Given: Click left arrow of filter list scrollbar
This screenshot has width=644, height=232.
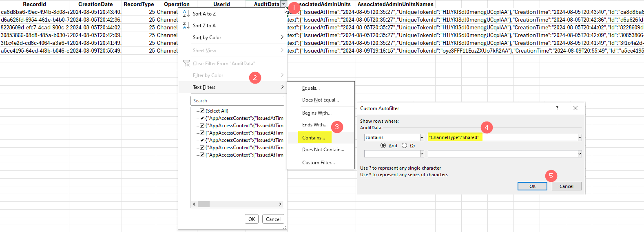Looking at the screenshot, I should click(x=194, y=204).
